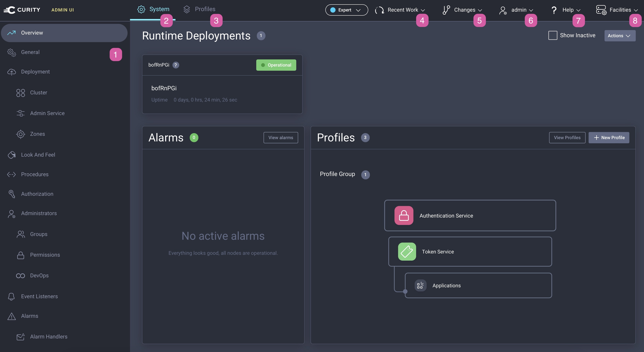Click the Procedures code icon
Viewport: 644px width, 352px height.
coord(11,174)
